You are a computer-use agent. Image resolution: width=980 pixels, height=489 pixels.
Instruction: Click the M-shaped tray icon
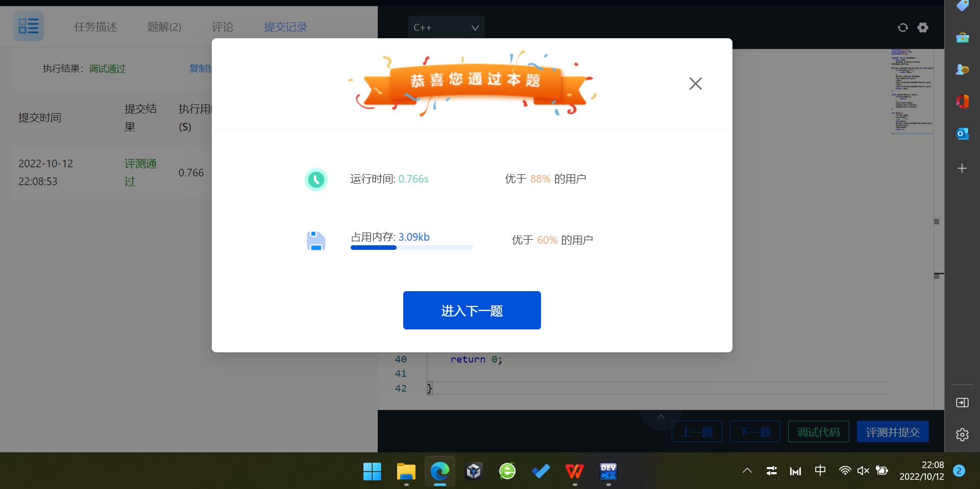coord(795,471)
